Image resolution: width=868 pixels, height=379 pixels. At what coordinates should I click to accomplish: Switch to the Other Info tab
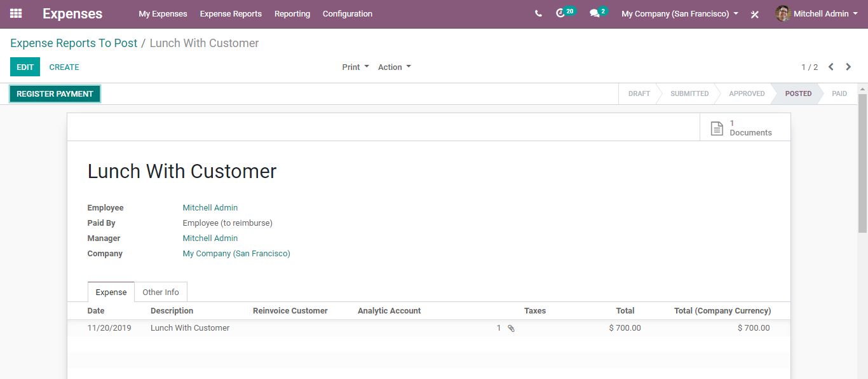coord(161,292)
